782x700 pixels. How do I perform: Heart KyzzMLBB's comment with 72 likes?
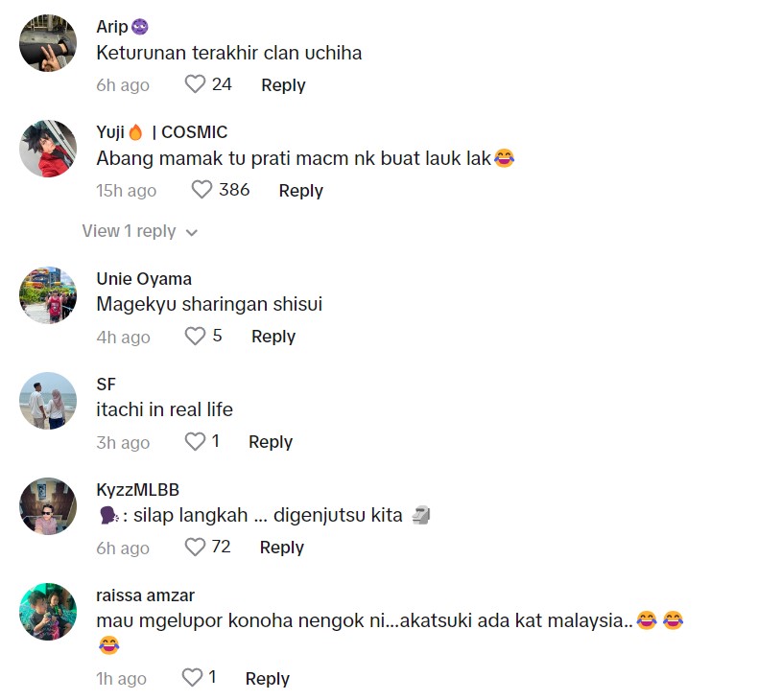tap(195, 548)
